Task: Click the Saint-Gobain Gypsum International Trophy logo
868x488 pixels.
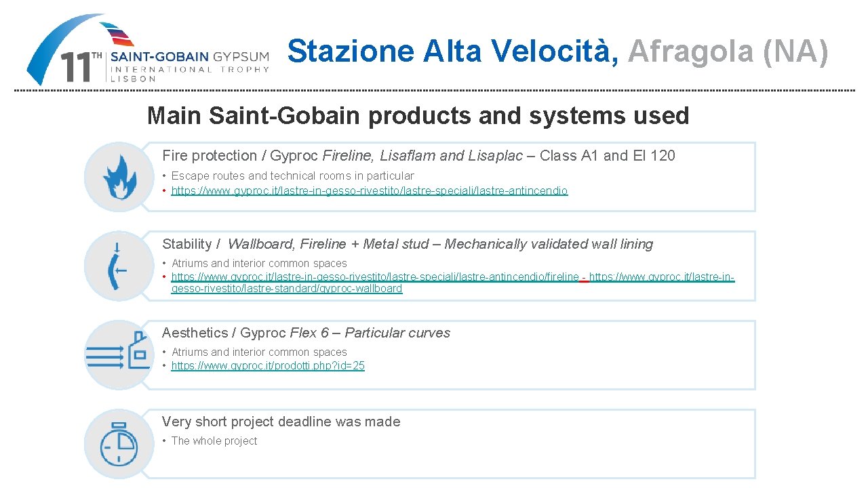Action: tap(148, 49)
